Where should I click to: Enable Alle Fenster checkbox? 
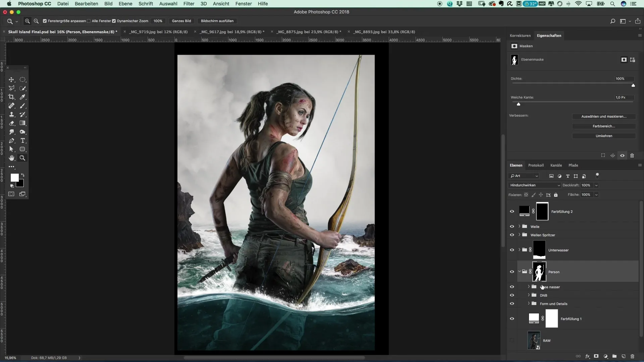89,21
